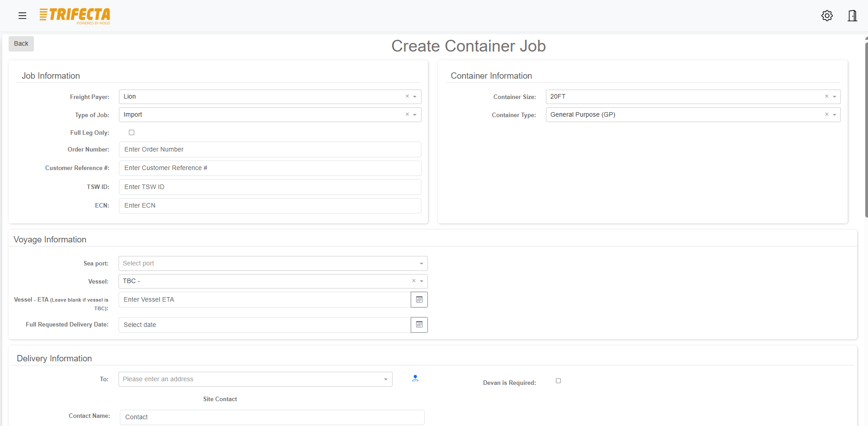Open calendar picker for Vessel ETA
The height and width of the screenshot is (426, 868).
(419, 299)
